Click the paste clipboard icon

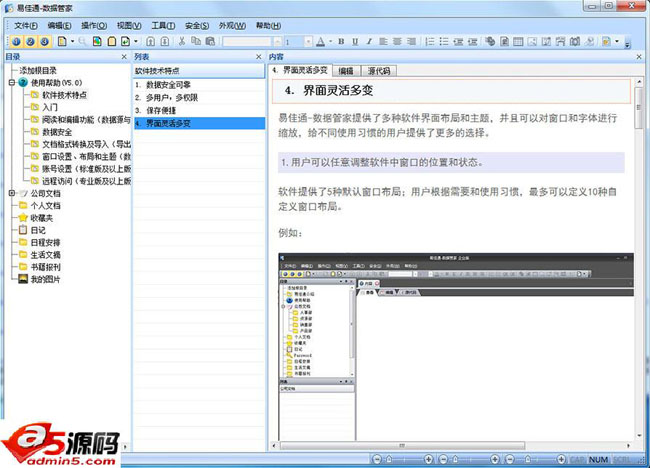pyautogui.click(x=210, y=41)
